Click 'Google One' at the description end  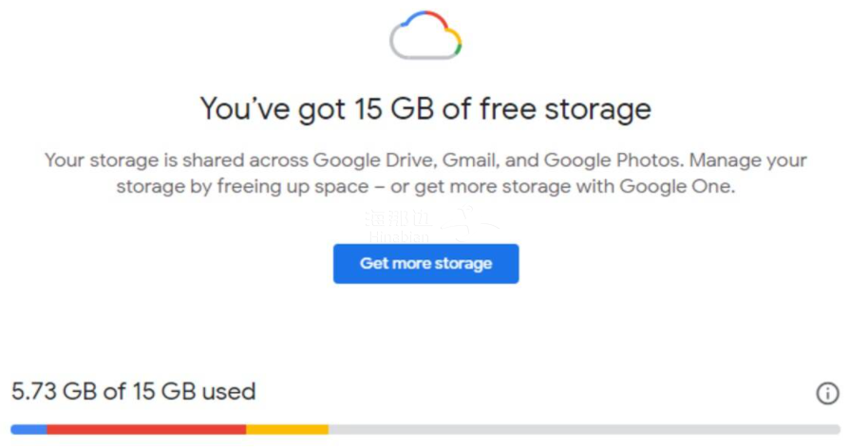676,186
